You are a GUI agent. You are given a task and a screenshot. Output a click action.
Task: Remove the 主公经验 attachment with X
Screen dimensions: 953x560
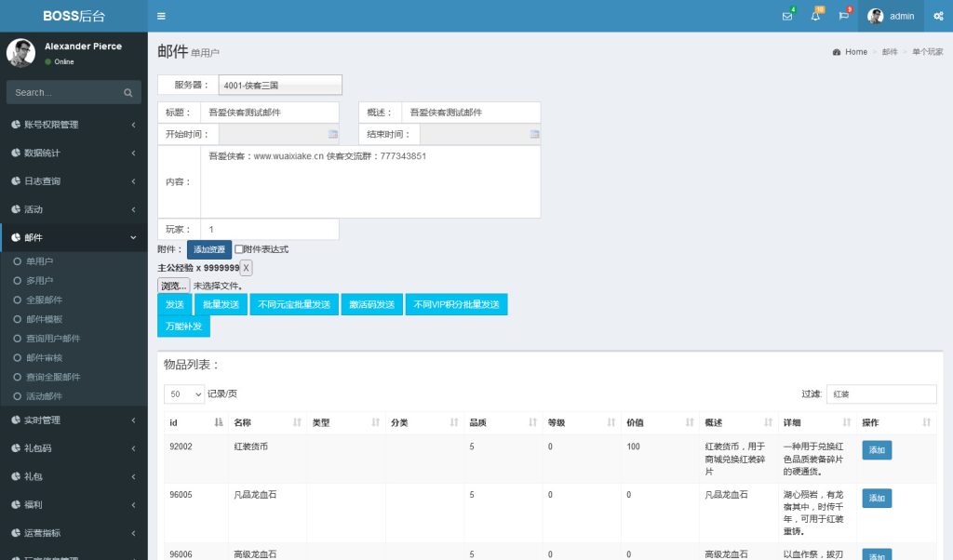pos(247,268)
